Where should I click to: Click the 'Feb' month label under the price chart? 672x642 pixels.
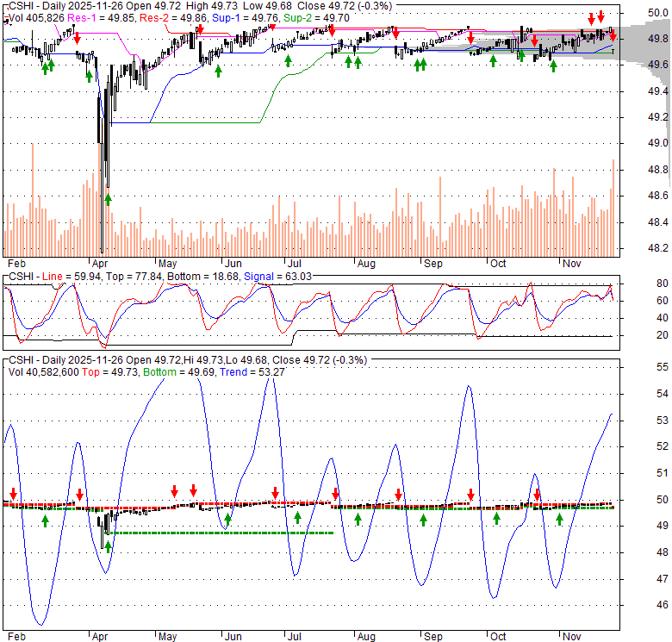pos(16,263)
